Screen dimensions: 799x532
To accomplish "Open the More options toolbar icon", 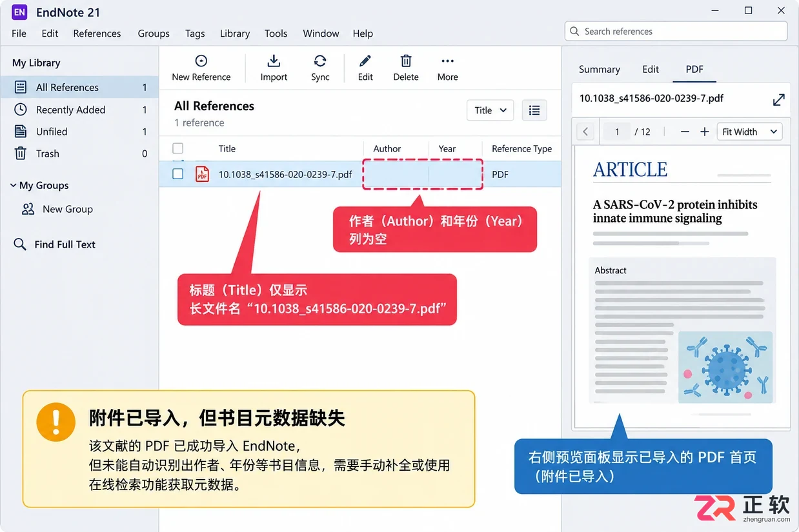I will (447, 61).
